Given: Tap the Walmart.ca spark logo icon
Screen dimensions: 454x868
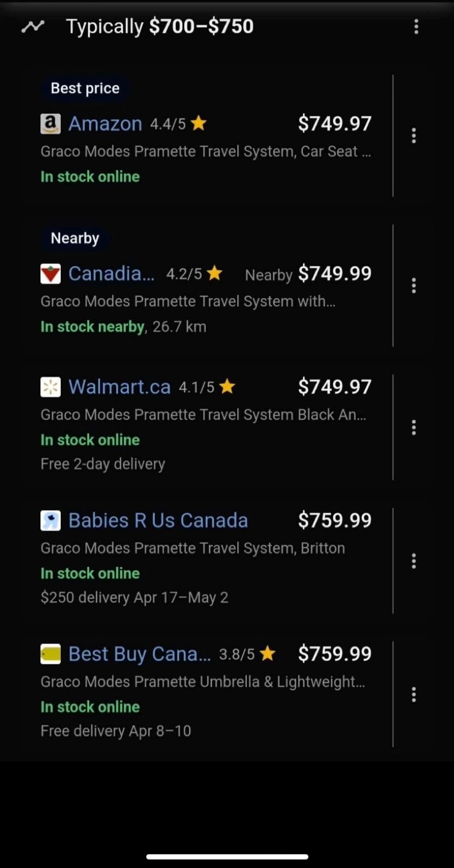Looking at the screenshot, I should 51,387.
